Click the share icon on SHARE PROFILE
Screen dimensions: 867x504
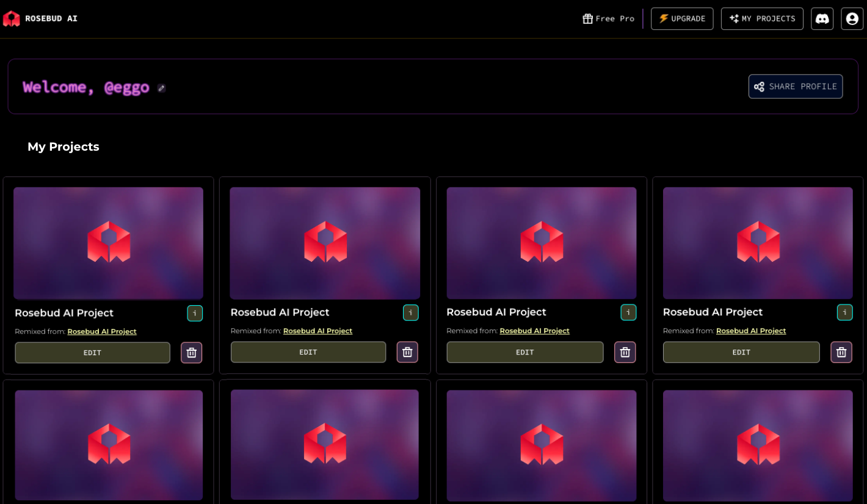[759, 87]
